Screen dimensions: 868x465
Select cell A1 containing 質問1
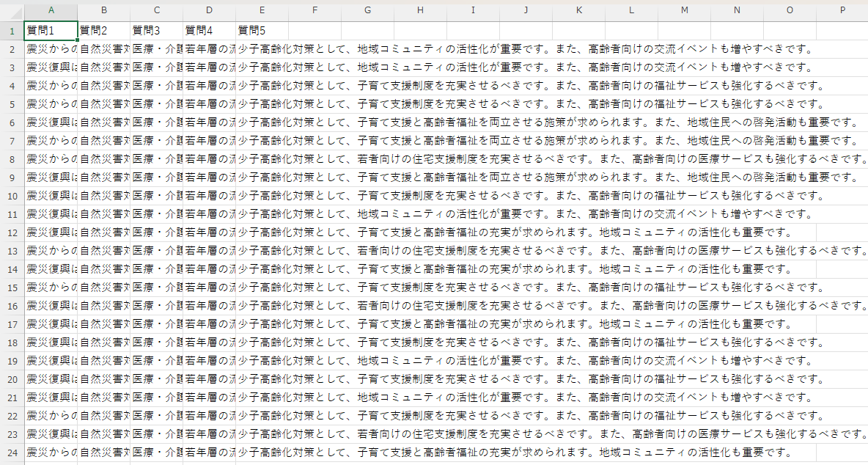(x=51, y=31)
